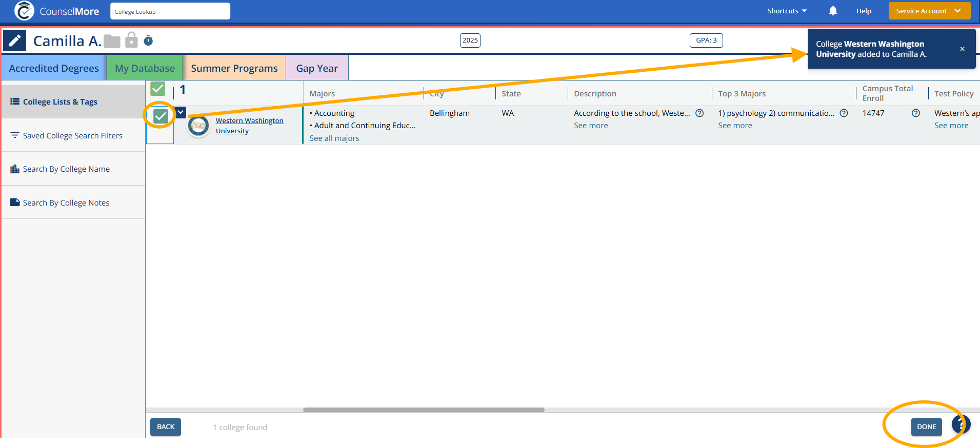The width and height of the screenshot is (980, 448).
Task: Click See all majors link
Action: 334,138
